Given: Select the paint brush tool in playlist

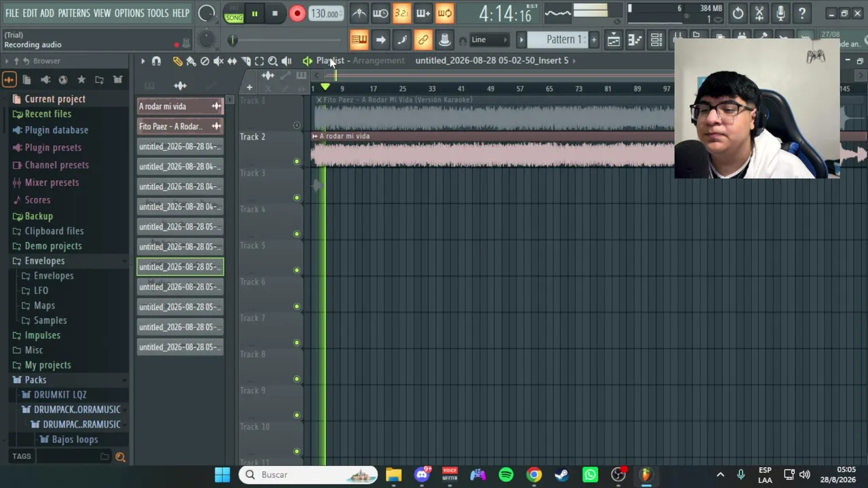Looking at the screenshot, I should tap(191, 61).
